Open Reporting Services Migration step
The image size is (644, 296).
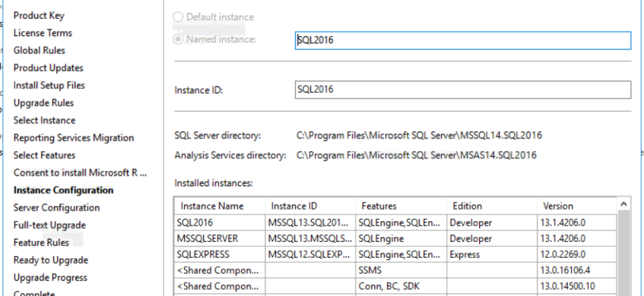74,137
